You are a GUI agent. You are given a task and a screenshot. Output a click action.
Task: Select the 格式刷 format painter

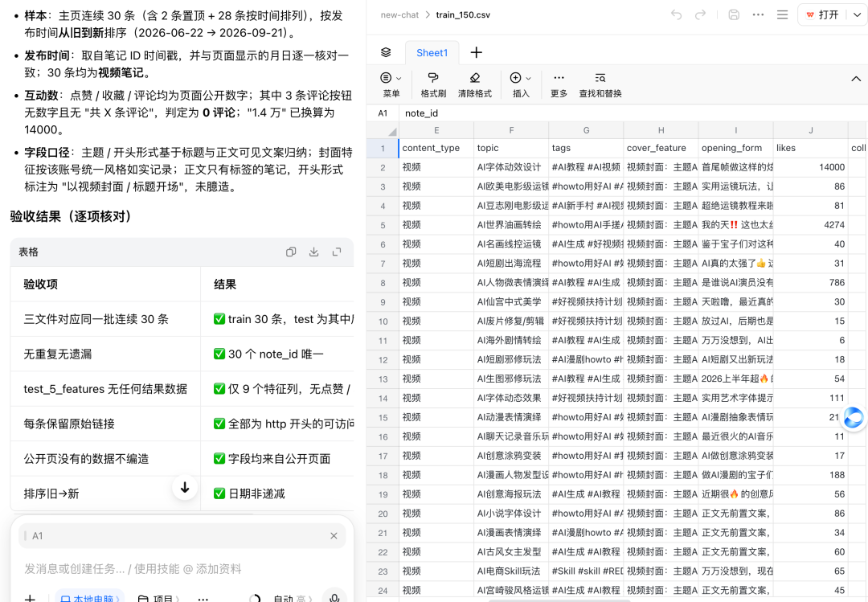[433, 84]
